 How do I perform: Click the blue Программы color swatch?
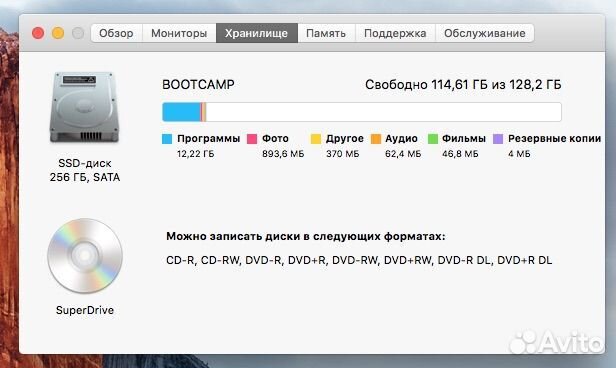click(167, 139)
